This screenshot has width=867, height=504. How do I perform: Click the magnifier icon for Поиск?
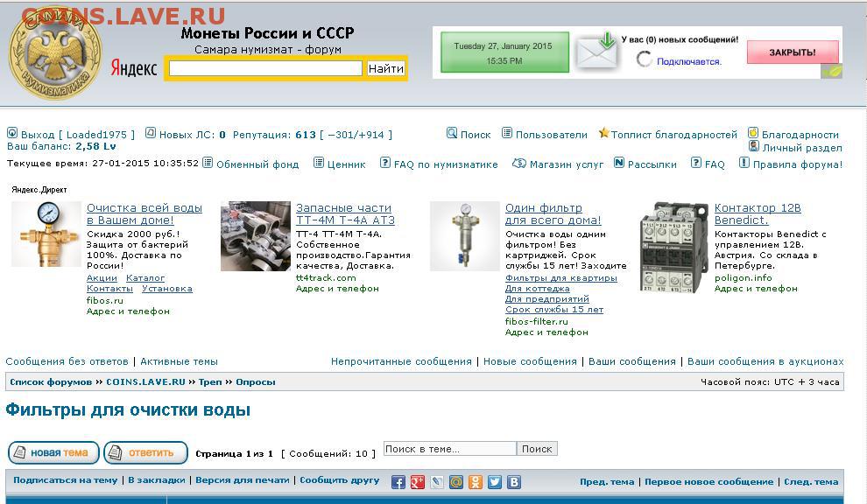tap(452, 133)
